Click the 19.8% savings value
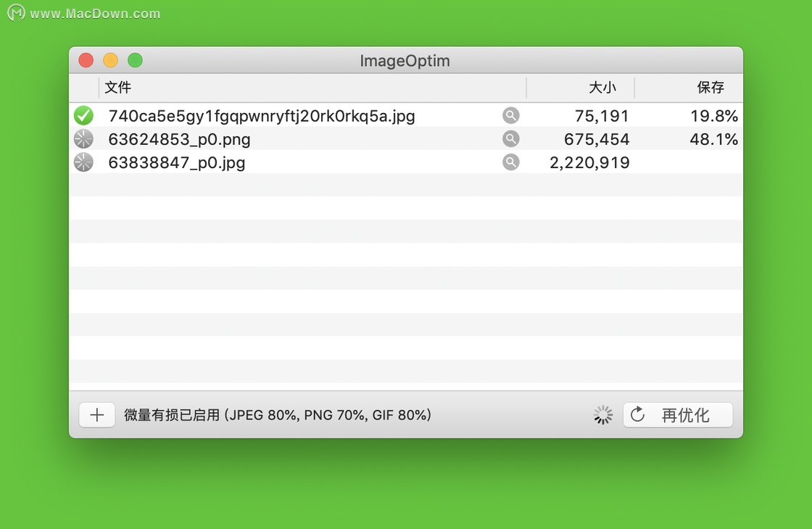812x529 pixels. 713,116
